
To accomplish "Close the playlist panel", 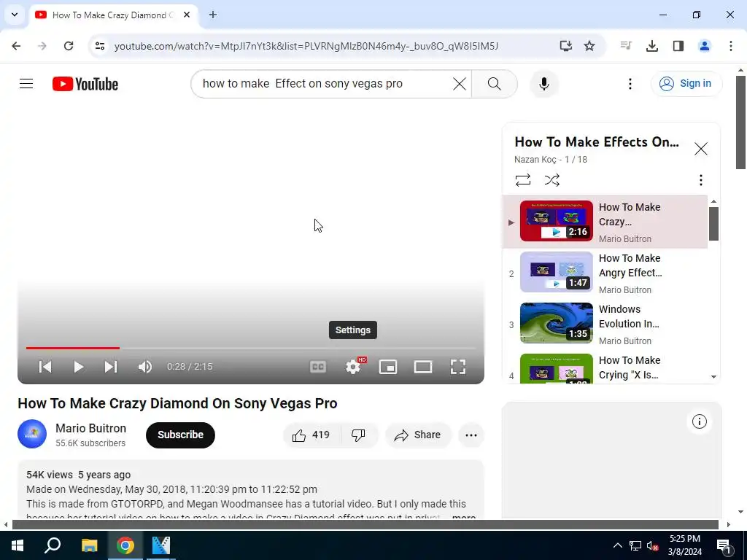I will coord(701,149).
